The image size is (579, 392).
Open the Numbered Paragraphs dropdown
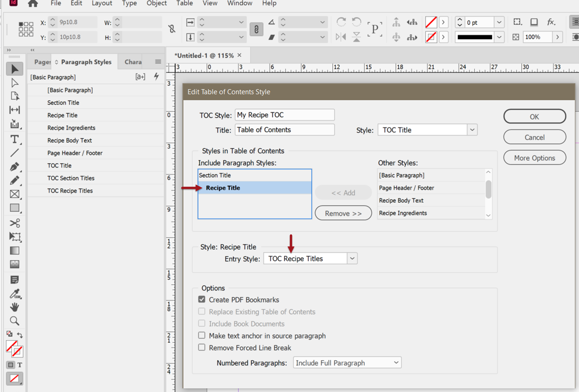click(396, 362)
